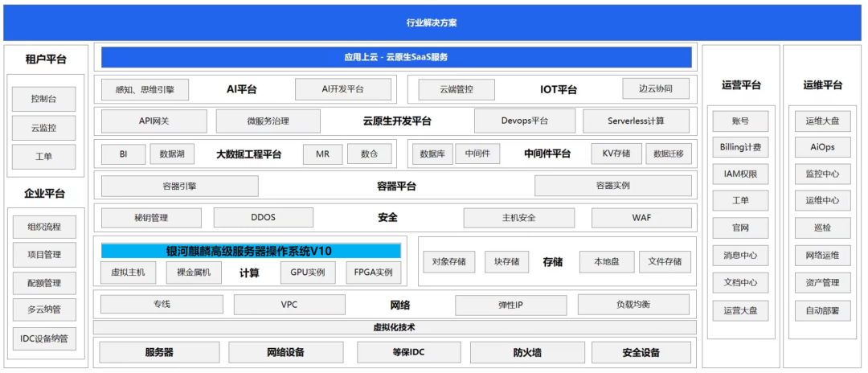Click the 数据湖 box
The width and height of the screenshot is (868, 373).
(x=172, y=154)
